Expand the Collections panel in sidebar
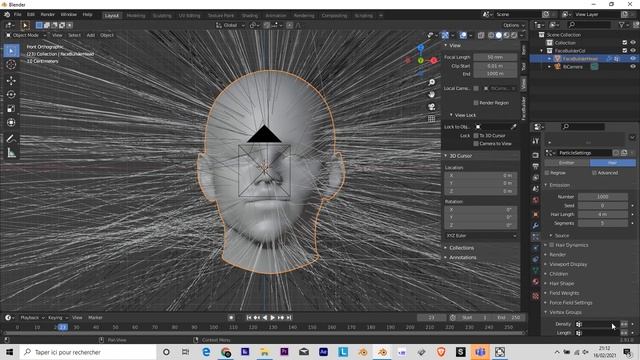This screenshot has width=640, height=360. click(461, 248)
